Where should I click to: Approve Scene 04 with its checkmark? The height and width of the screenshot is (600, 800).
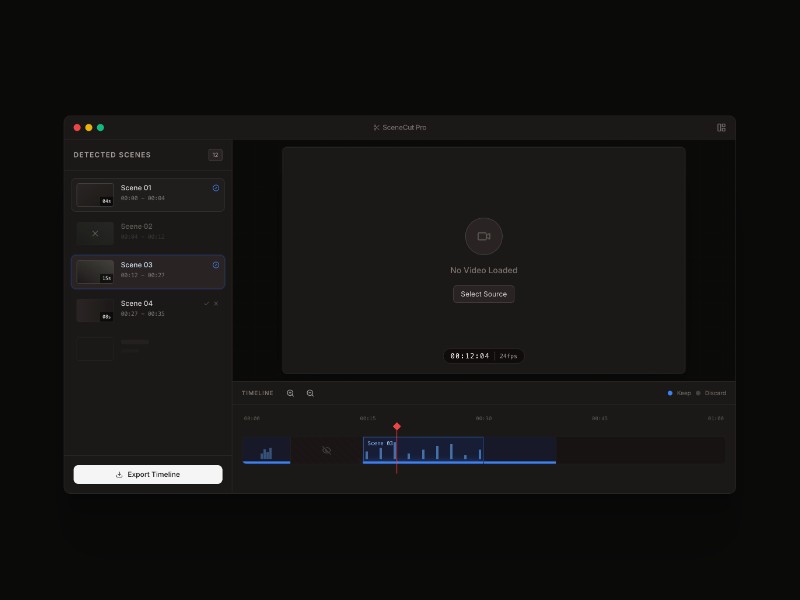point(206,303)
